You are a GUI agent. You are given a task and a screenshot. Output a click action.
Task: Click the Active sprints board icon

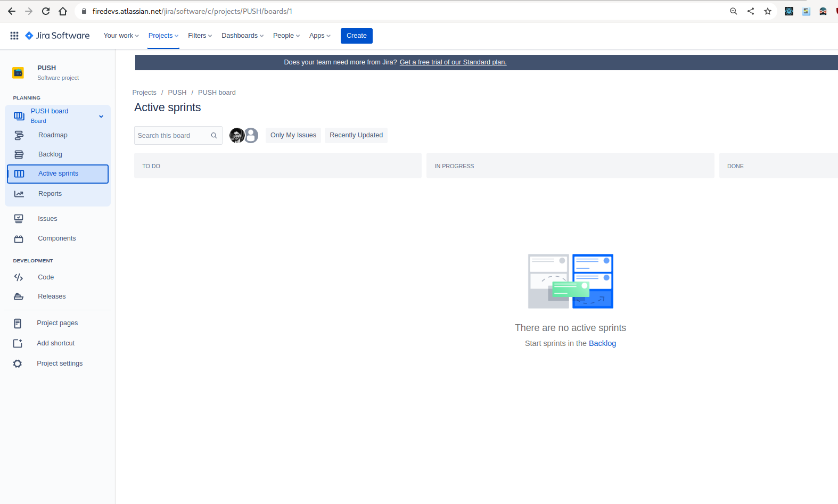pos(19,173)
